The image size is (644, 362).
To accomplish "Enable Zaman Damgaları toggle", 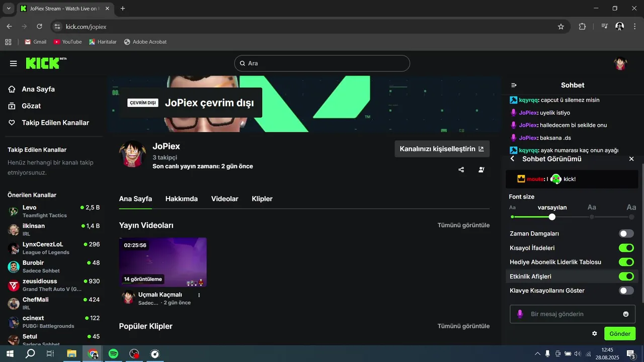I will [626, 234].
